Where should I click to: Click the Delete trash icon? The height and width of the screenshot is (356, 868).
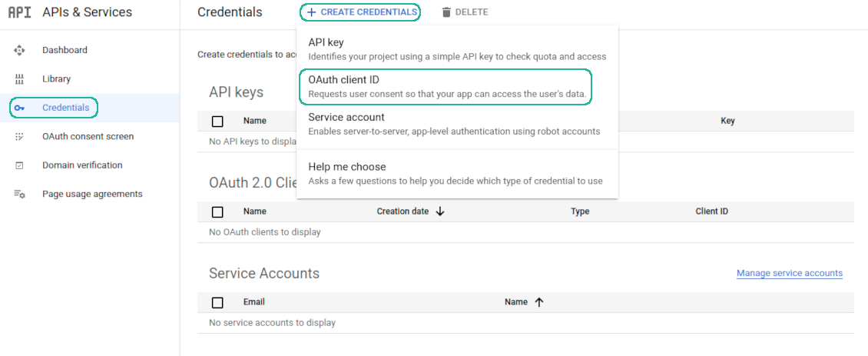click(x=446, y=12)
